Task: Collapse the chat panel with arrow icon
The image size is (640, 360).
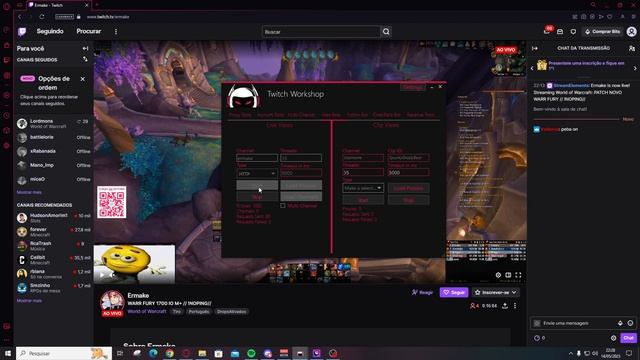Action: [x=535, y=48]
